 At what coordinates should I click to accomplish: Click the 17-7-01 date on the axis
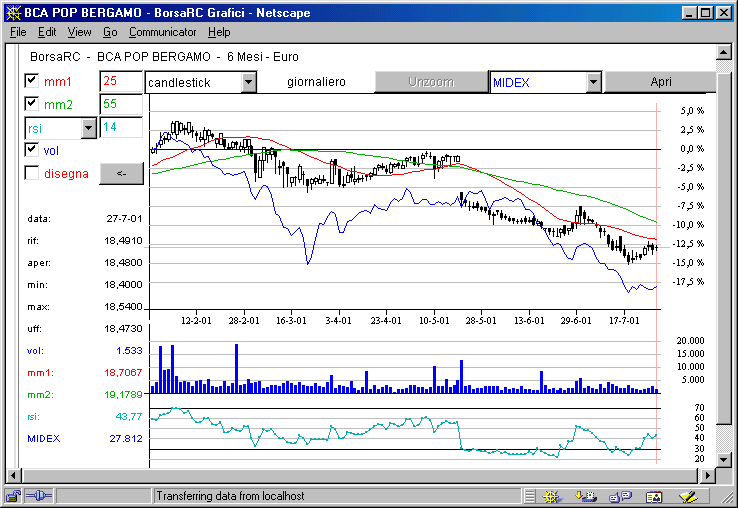click(x=624, y=321)
